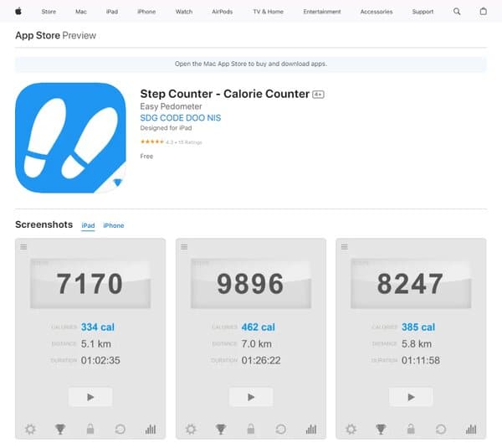Click lock icon in 8247 screenshot
Viewport: 502px width, 448px height.
coord(411,429)
